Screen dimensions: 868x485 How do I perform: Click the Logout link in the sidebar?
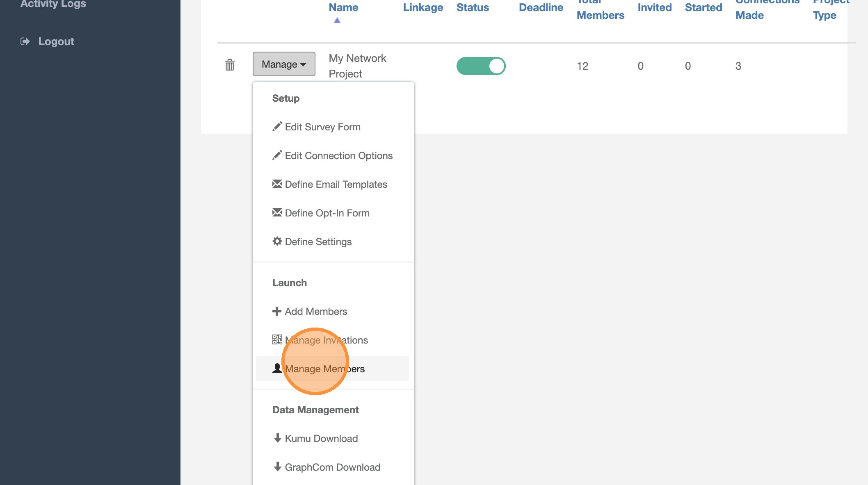coord(56,41)
